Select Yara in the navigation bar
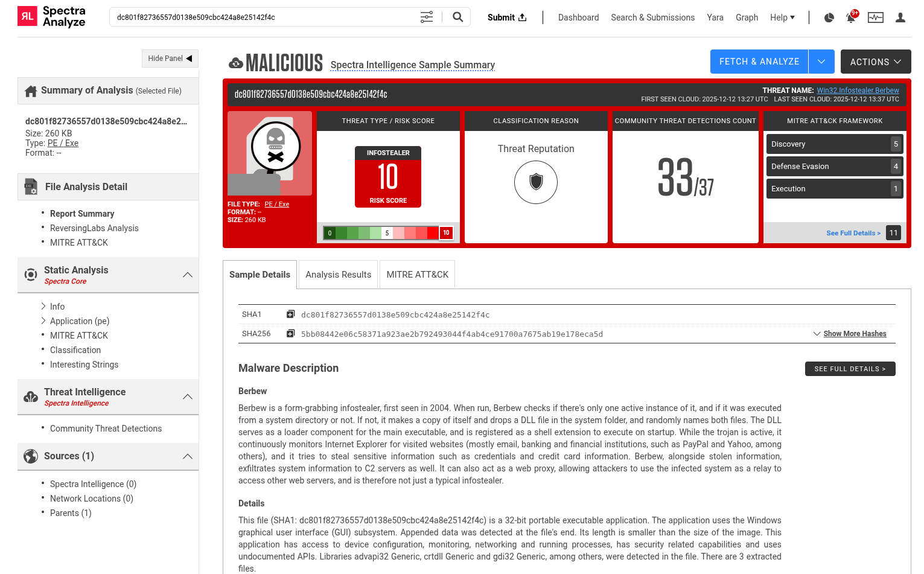The image size is (924, 574). point(715,18)
